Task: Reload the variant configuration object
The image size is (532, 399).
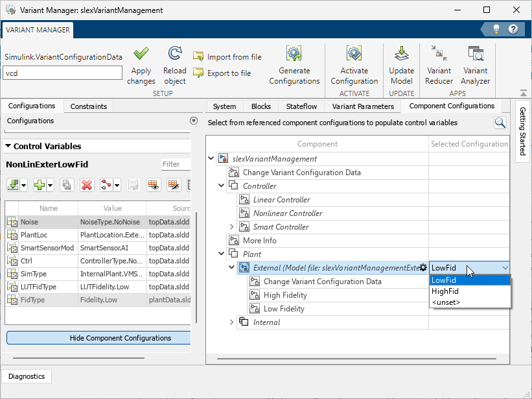Action: pos(174,54)
